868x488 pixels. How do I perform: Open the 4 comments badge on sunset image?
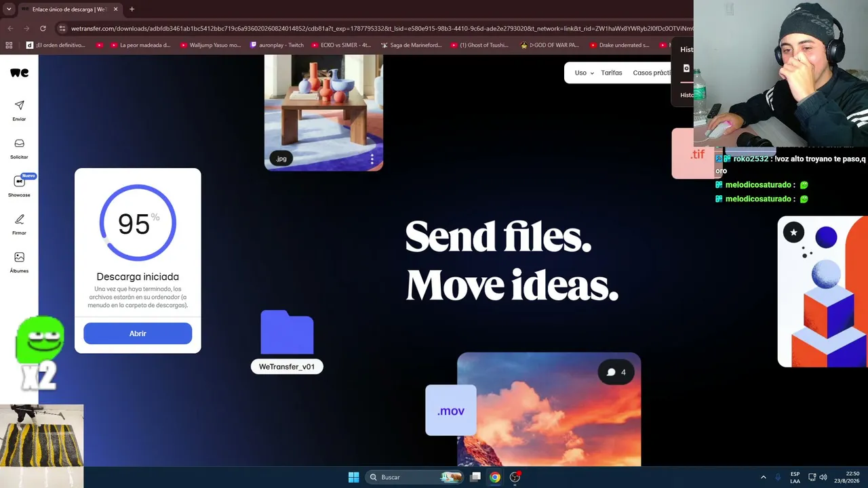pyautogui.click(x=616, y=372)
